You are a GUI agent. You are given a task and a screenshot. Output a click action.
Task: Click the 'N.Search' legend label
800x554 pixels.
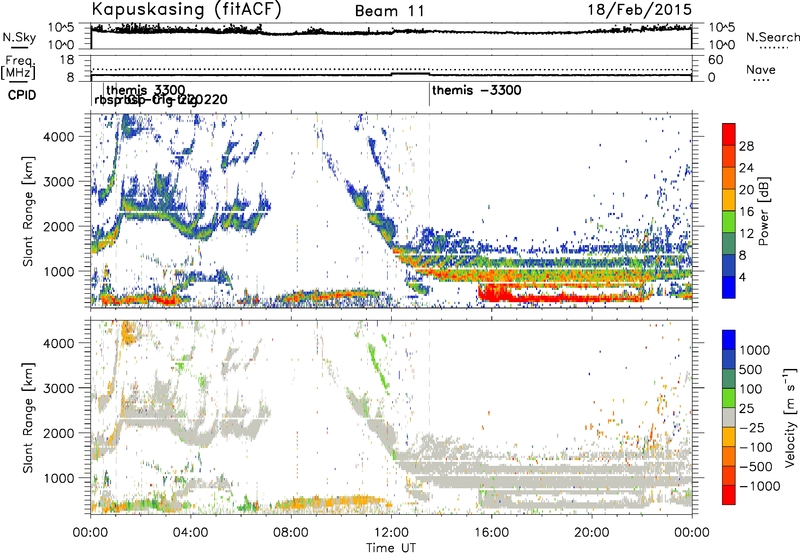[772, 37]
